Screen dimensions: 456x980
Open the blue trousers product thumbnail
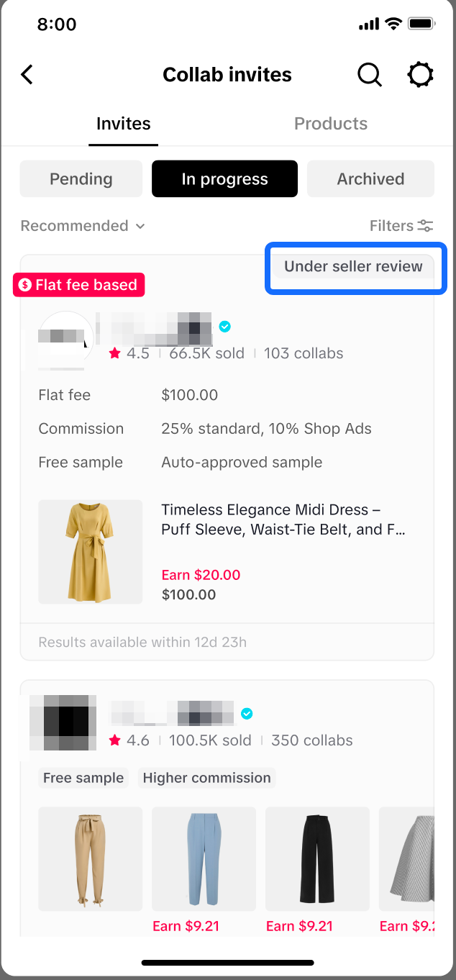click(204, 859)
